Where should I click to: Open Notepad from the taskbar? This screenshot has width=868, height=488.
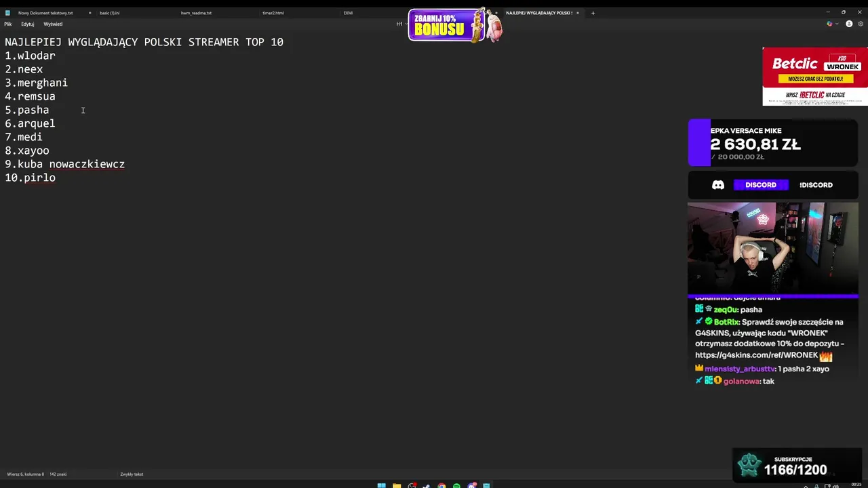click(486, 485)
